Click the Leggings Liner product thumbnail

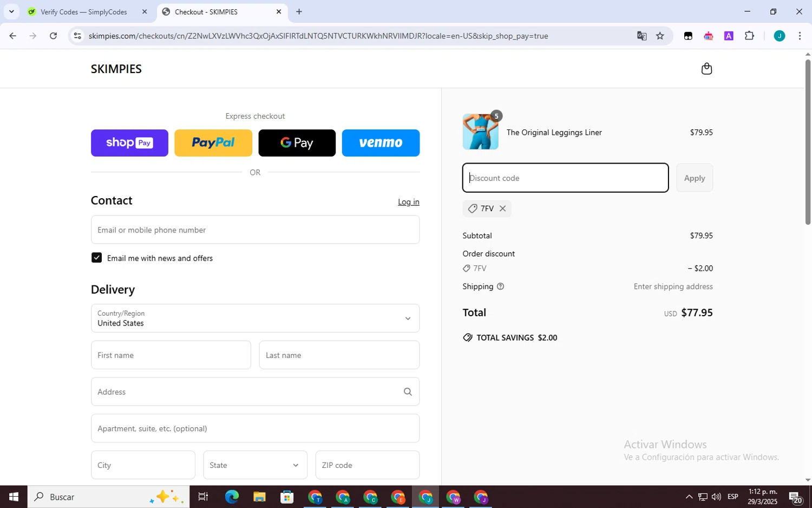[481, 132]
